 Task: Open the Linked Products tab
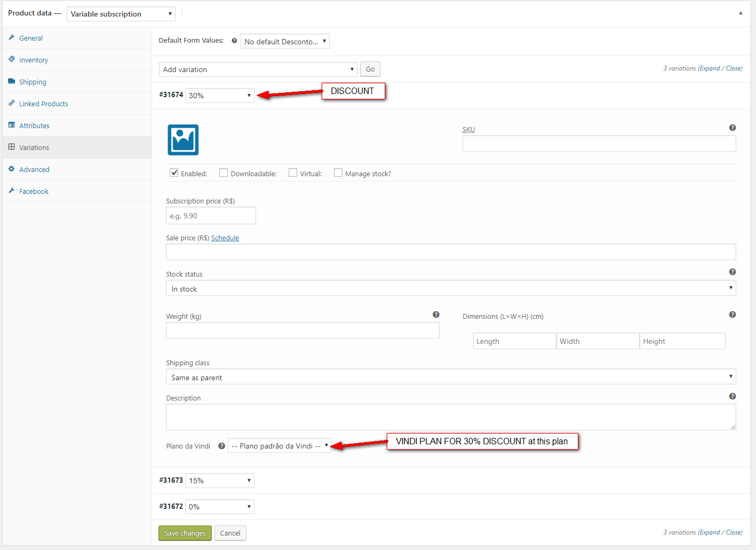tap(77, 104)
